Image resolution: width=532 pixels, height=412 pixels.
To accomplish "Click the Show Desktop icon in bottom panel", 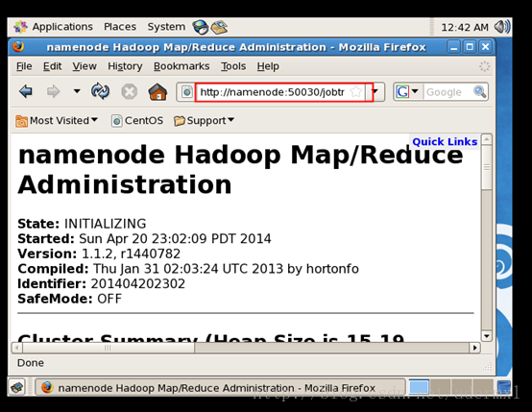I will 17,387.
